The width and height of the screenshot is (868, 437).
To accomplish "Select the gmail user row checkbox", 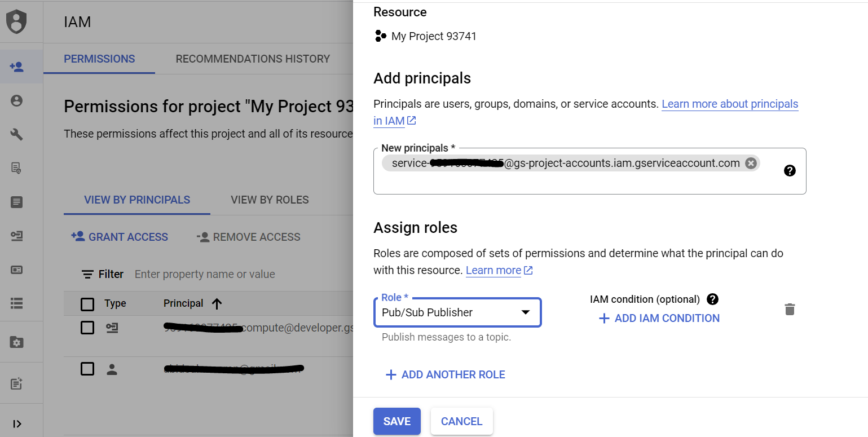I will tap(87, 369).
